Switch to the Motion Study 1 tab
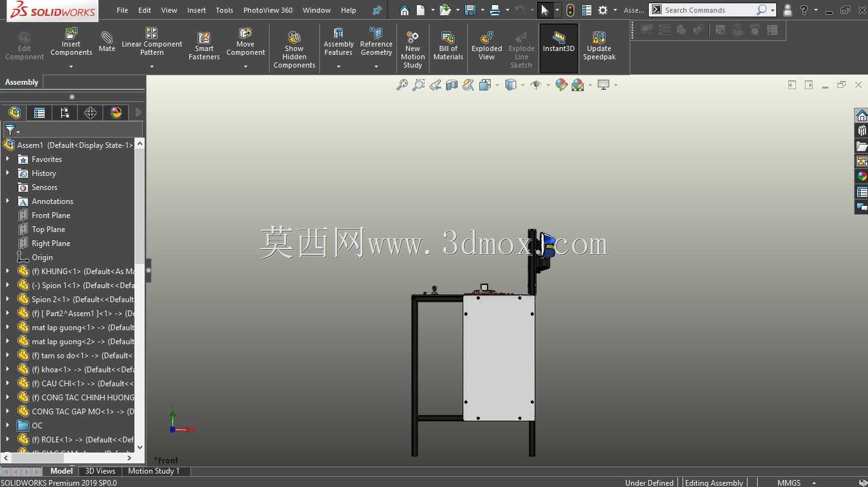868x487 pixels. tap(154, 471)
